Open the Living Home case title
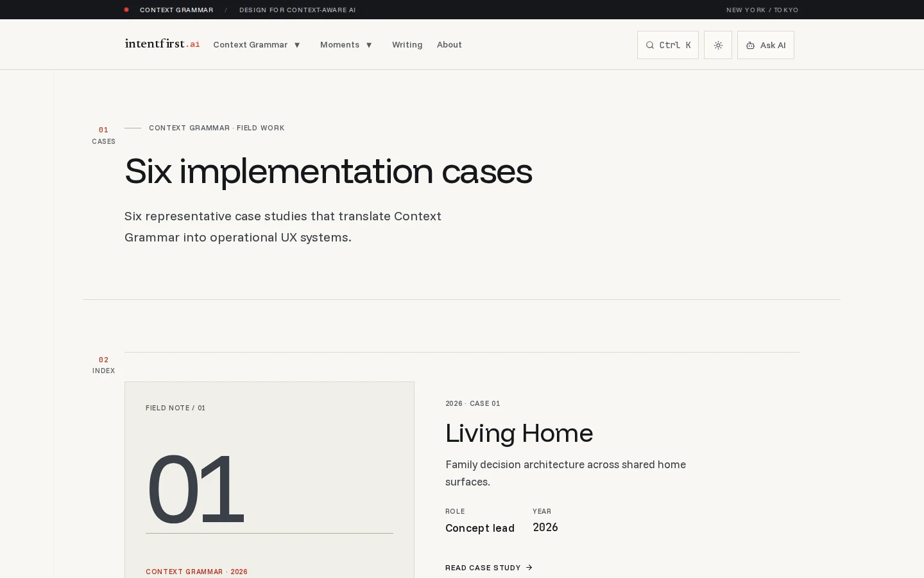Viewport: 924px width, 578px height. 519,433
